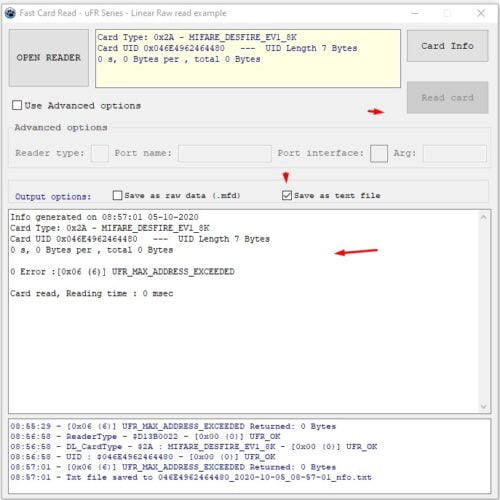Click the OPEN READER button
Viewport: 500px width, 500px height.
tap(49, 58)
